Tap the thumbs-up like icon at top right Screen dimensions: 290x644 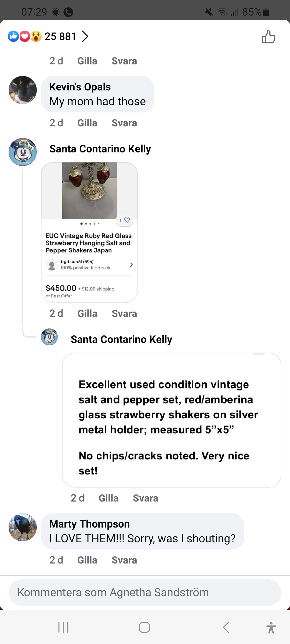click(269, 37)
